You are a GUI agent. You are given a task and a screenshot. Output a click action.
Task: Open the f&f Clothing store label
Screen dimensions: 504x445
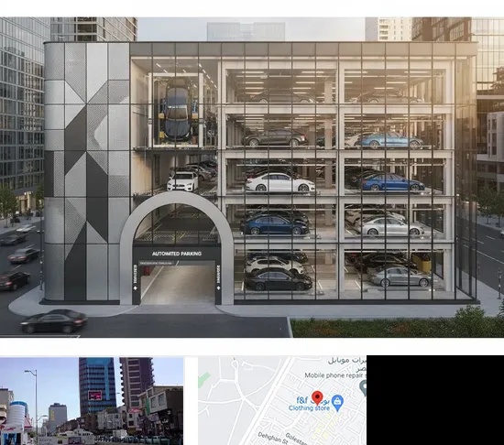coord(309,404)
